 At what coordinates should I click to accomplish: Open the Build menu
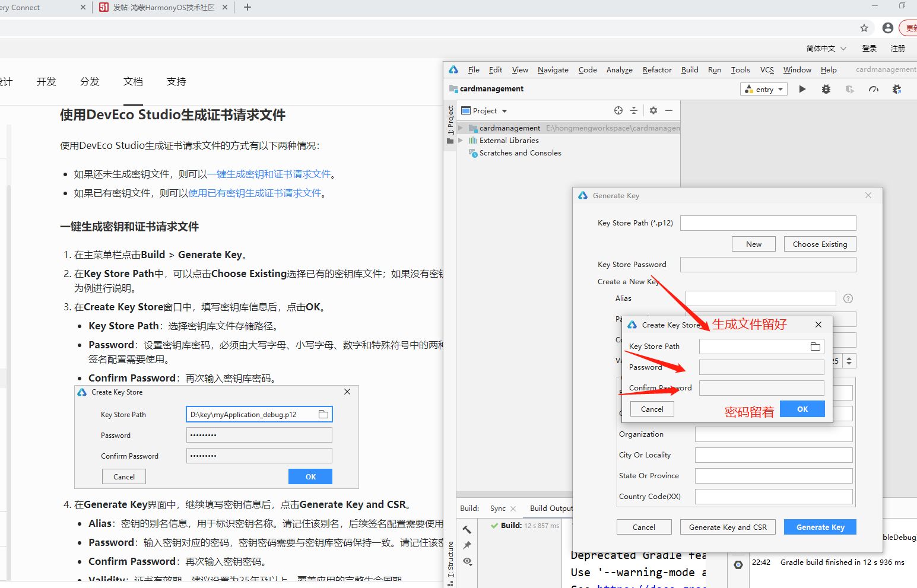[x=690, y=69]
